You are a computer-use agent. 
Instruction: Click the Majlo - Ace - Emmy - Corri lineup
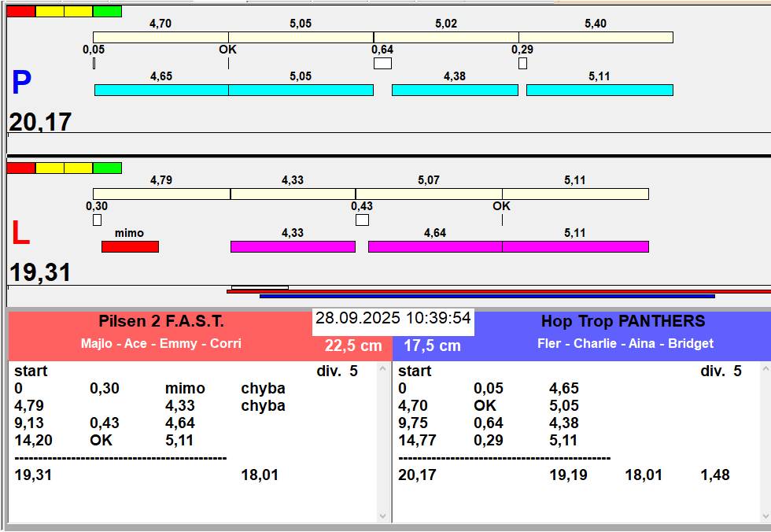pos(161,343)
